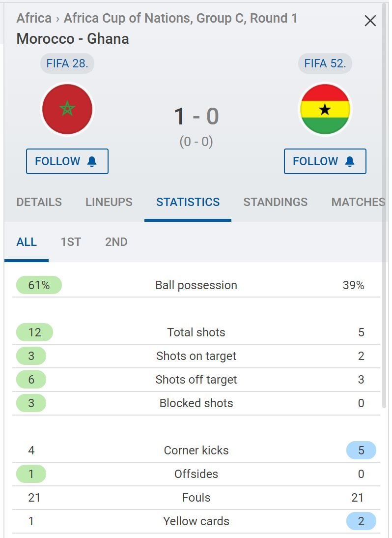The image size is (392, 538).
Task: Go to the Matches tab
Action: click(358, 202)
